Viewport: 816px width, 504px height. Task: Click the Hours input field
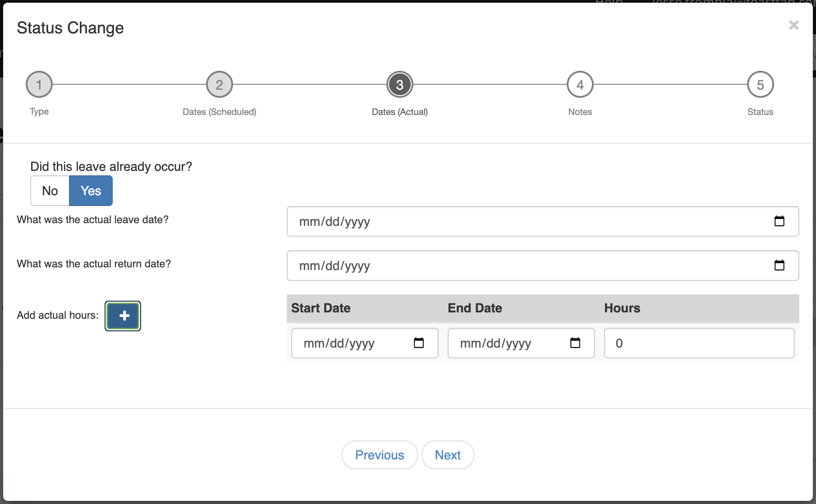(699, 343)
